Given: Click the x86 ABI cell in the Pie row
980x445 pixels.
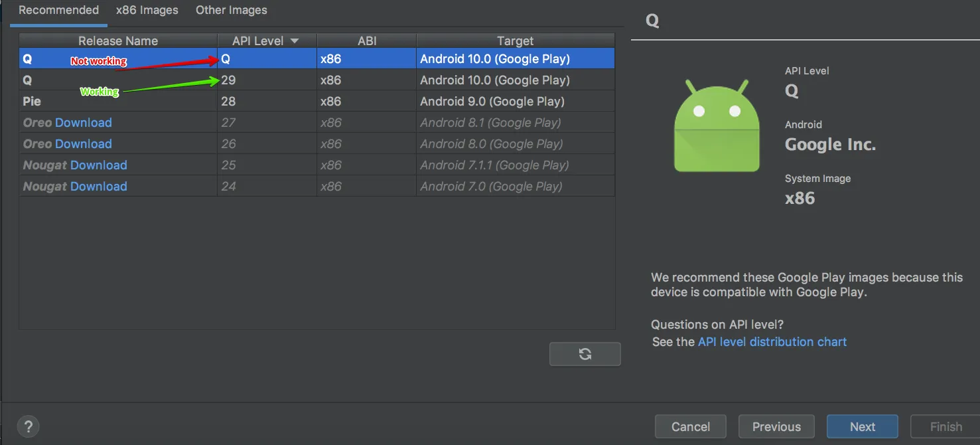Looking at the screenshot, I should [x=367, y=102].
